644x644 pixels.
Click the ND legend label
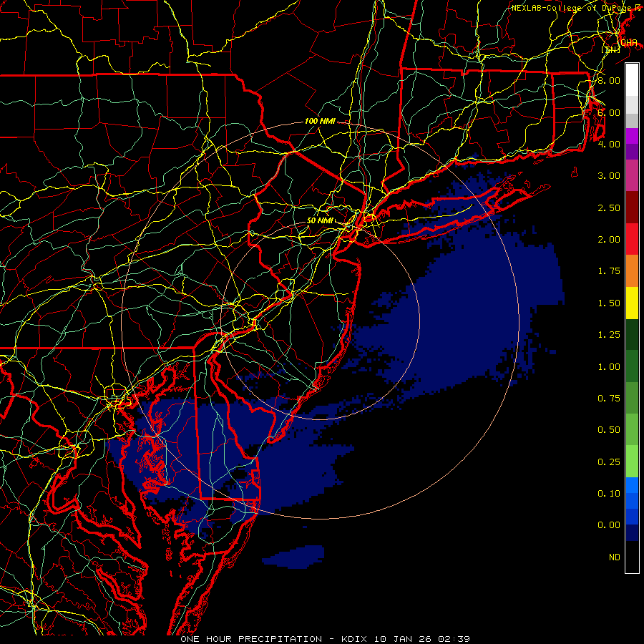coord(615,557)
